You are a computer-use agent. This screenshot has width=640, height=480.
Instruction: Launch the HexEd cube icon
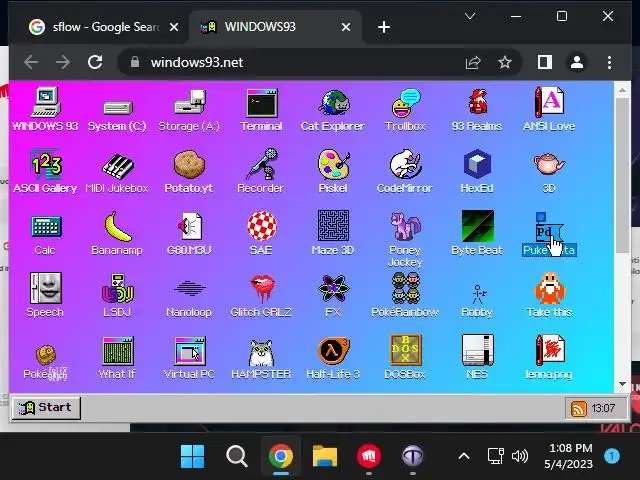pyautogui.click(x=477, y=164)
